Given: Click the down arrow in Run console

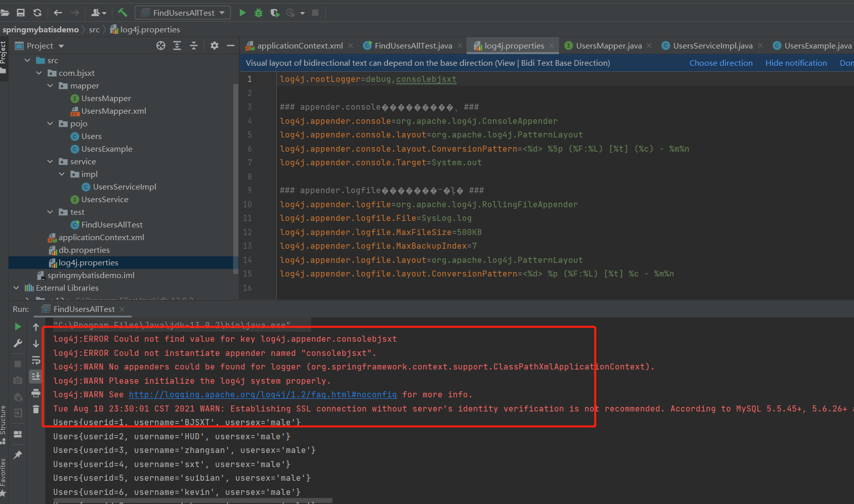Looking at the screenshot, I should point(36,344).
